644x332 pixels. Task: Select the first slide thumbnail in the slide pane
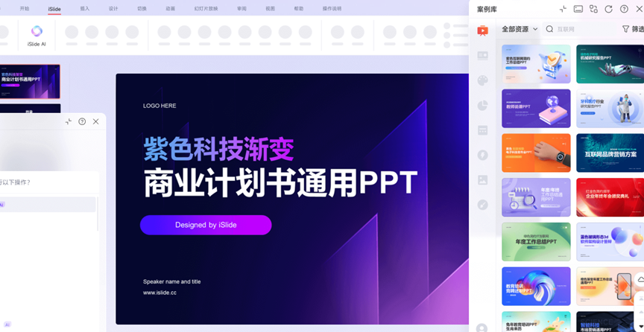(30, 81)
